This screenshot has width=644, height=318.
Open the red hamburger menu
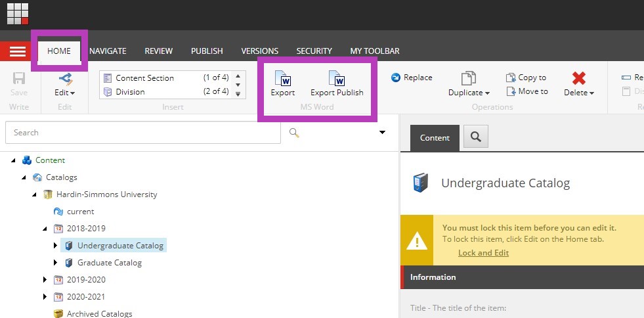coord(16,51)
